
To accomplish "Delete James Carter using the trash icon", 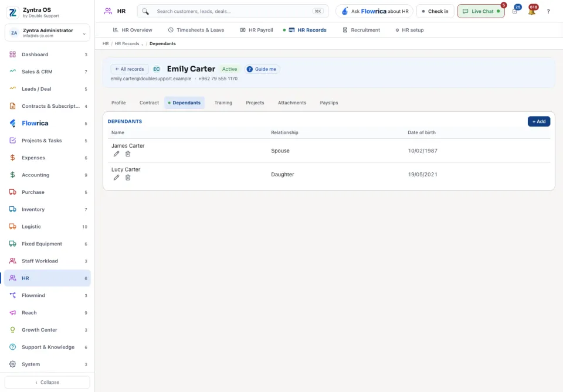I will 128,154.
